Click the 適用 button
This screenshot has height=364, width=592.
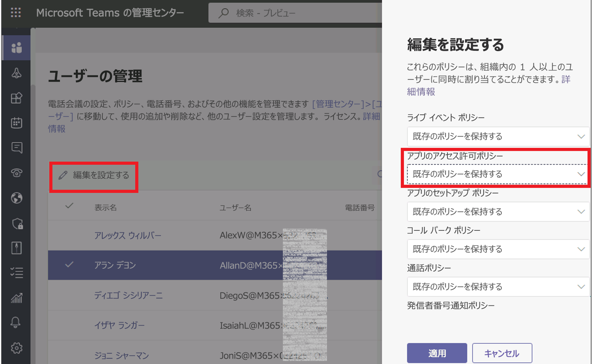(437, 353)
